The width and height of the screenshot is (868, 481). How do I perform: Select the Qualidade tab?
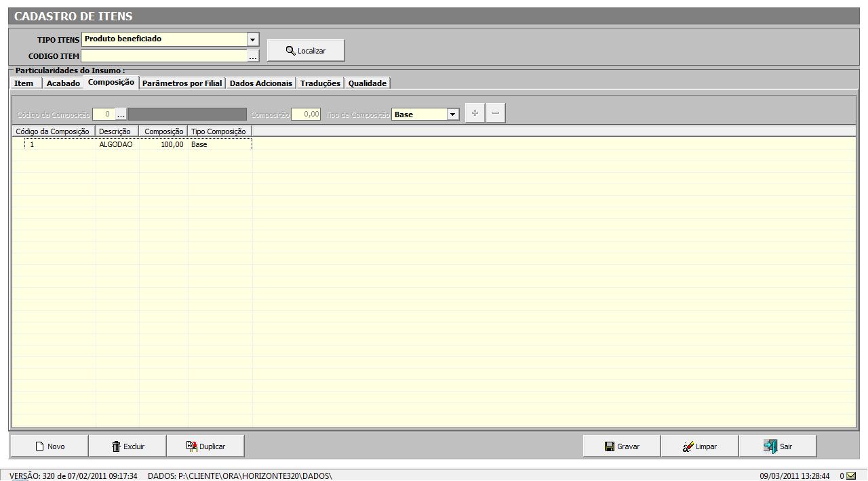tap(367, 83)
